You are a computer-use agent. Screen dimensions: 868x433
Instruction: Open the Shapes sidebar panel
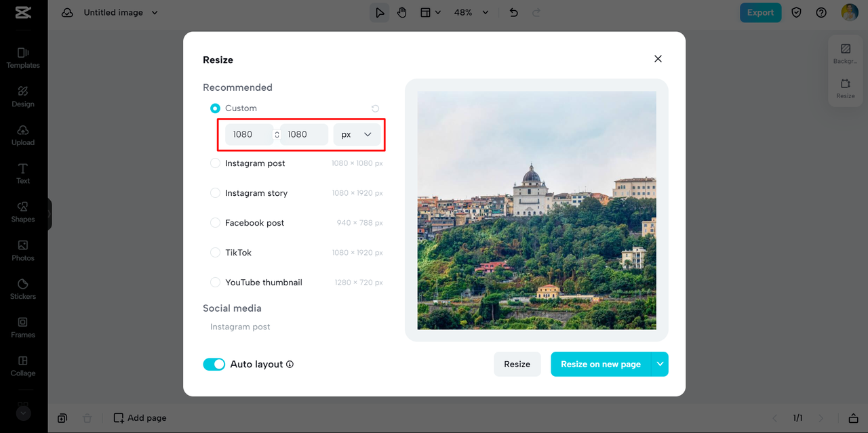coord(23,212)
